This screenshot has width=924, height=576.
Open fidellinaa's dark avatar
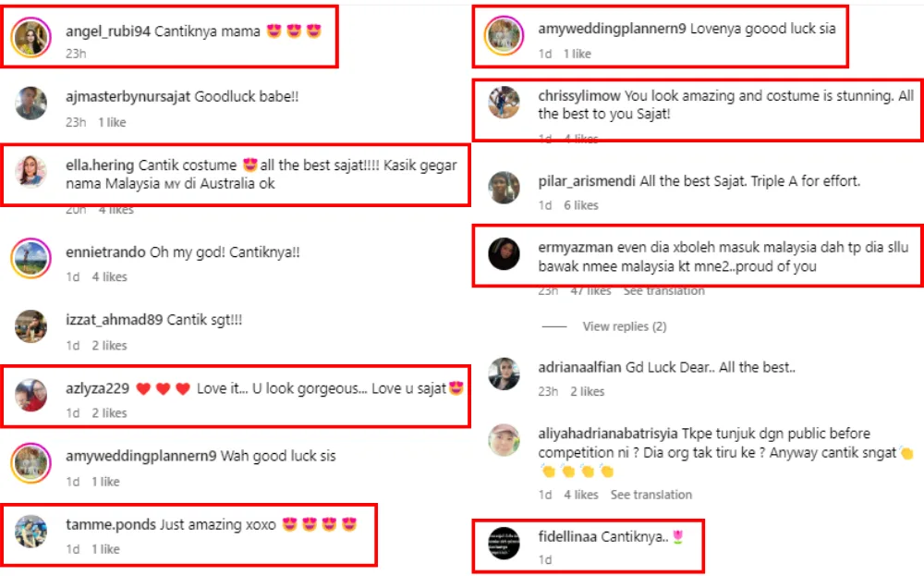(504, 543)
